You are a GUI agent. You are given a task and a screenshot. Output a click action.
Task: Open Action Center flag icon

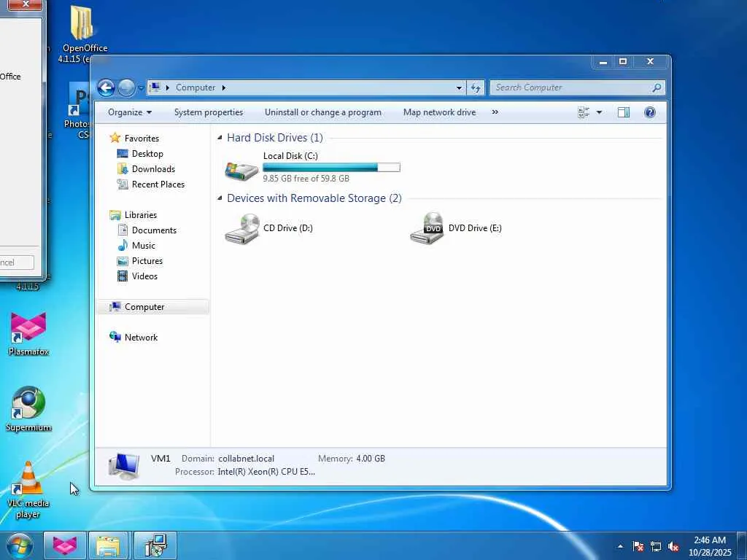(x=638, y=546)
